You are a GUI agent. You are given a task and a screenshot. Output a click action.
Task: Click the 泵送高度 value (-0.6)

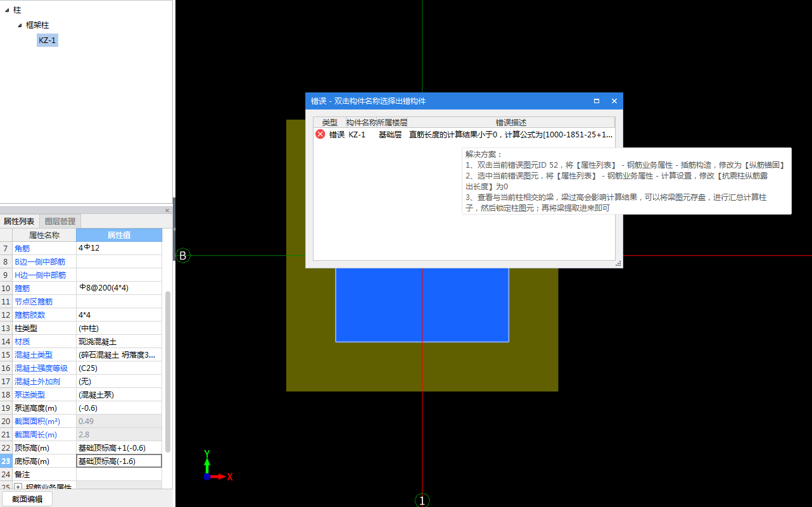(x=118, y=408)
